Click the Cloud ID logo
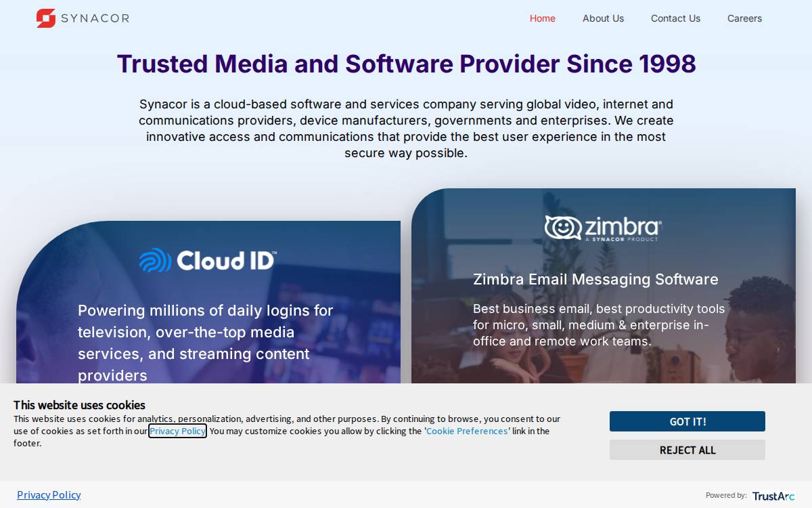Viewport: 812px width, 508px height. click(x=208, y=261)
